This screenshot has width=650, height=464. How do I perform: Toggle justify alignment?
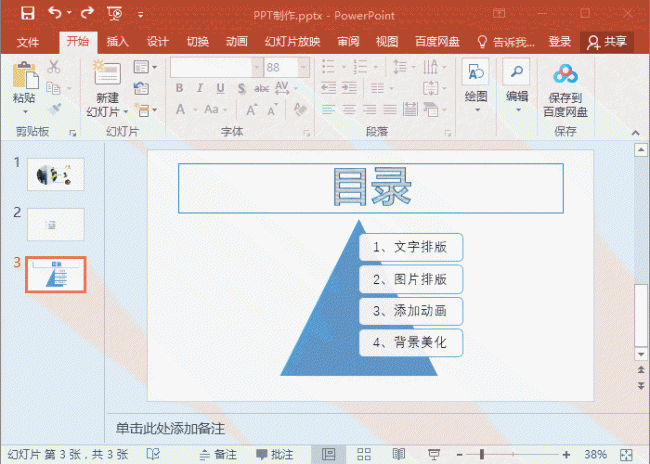coord(390,109)
